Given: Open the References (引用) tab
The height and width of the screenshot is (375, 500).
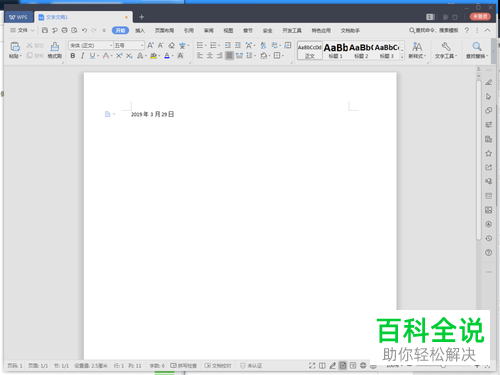Looking at the screenshot, I should click(x=189, y=30).
